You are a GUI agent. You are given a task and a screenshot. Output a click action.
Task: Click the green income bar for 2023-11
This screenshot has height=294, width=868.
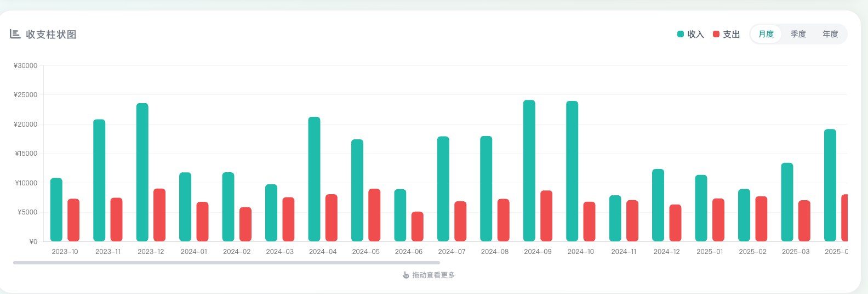point(99,180)
